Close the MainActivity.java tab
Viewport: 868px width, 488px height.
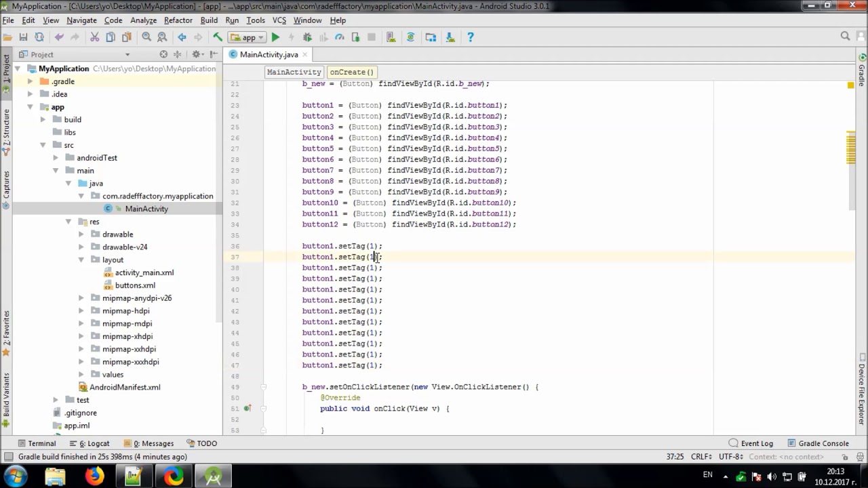(x=305, y=54)
